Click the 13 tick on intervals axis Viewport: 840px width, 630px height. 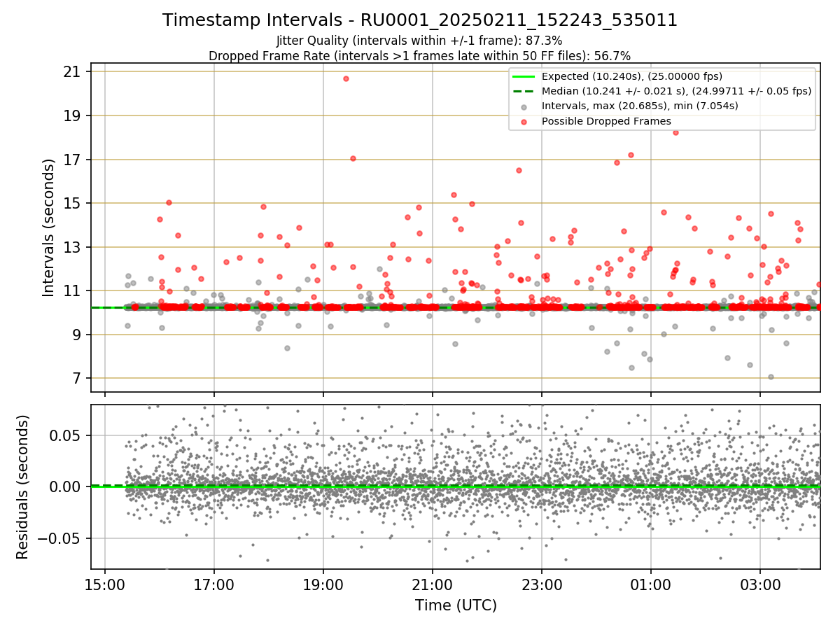pos(72,247)
